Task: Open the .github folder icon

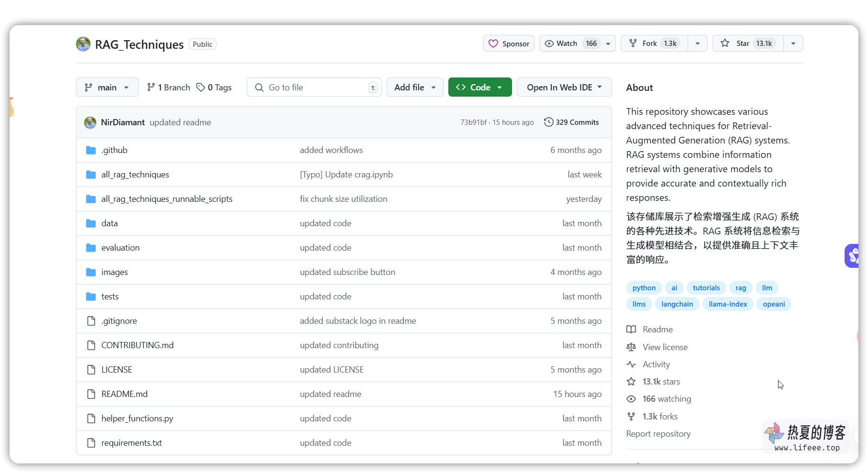Action: click(91, 150)
